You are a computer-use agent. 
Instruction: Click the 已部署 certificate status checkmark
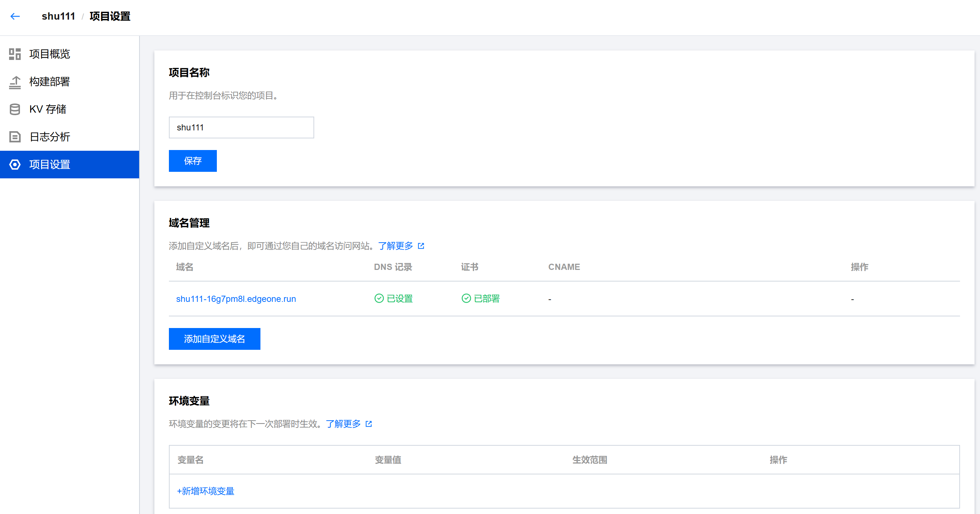pyautogui.click(x=466, y=299)
